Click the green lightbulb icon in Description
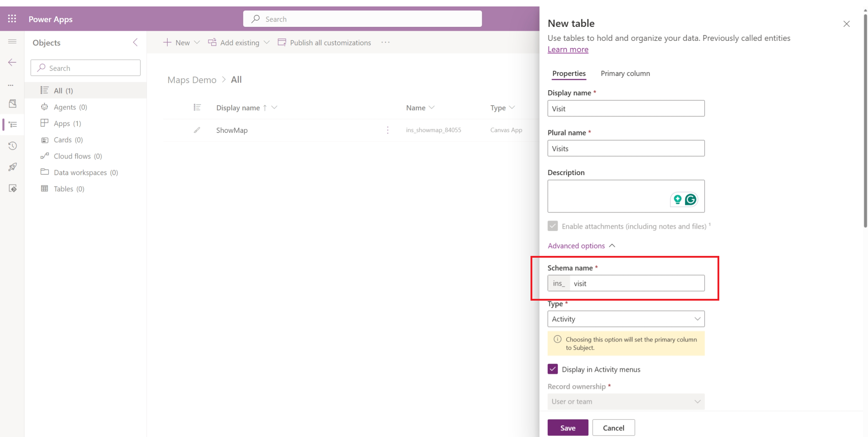 point(677,199)
